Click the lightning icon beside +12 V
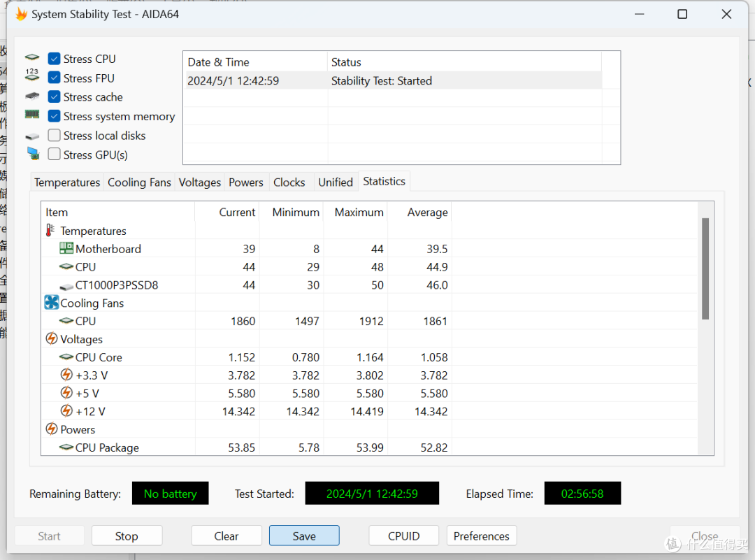 point(66,411)
